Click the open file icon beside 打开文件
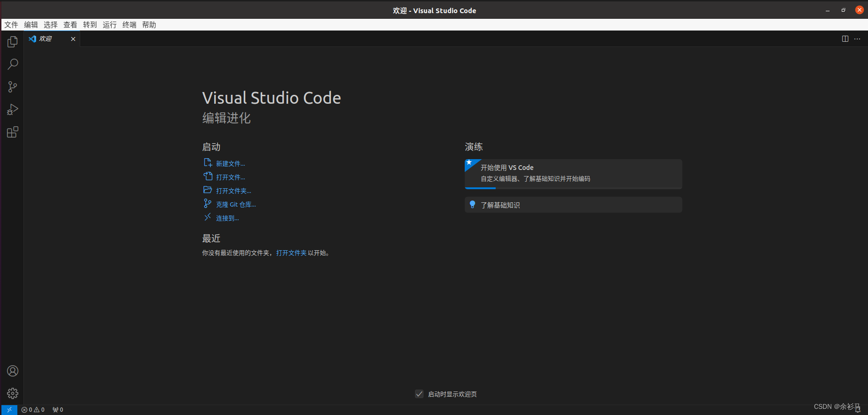The height and width of the screenshot is (415, 868). pos(208,176)
